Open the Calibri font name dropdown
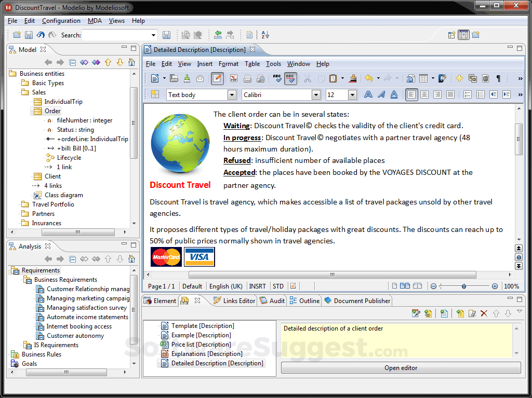 316,95
